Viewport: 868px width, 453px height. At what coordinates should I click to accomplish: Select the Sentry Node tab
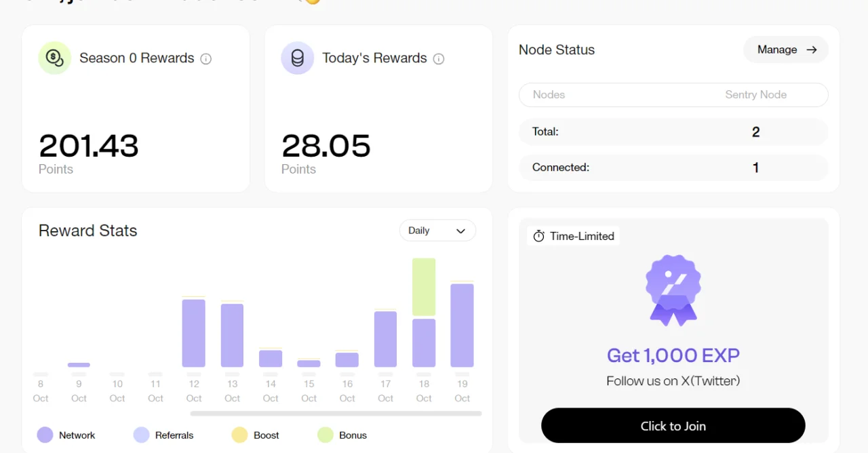756,95
